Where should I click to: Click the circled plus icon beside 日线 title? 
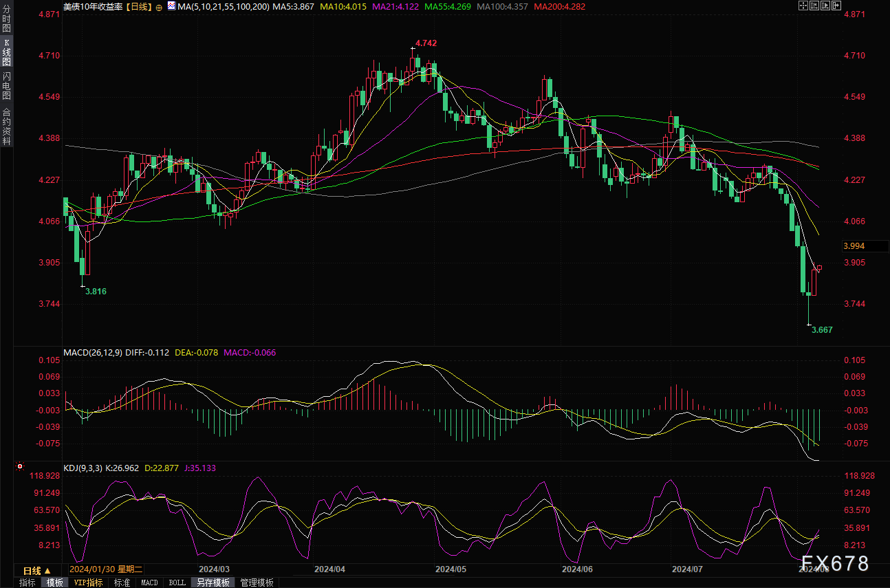[x=159, y=7]
